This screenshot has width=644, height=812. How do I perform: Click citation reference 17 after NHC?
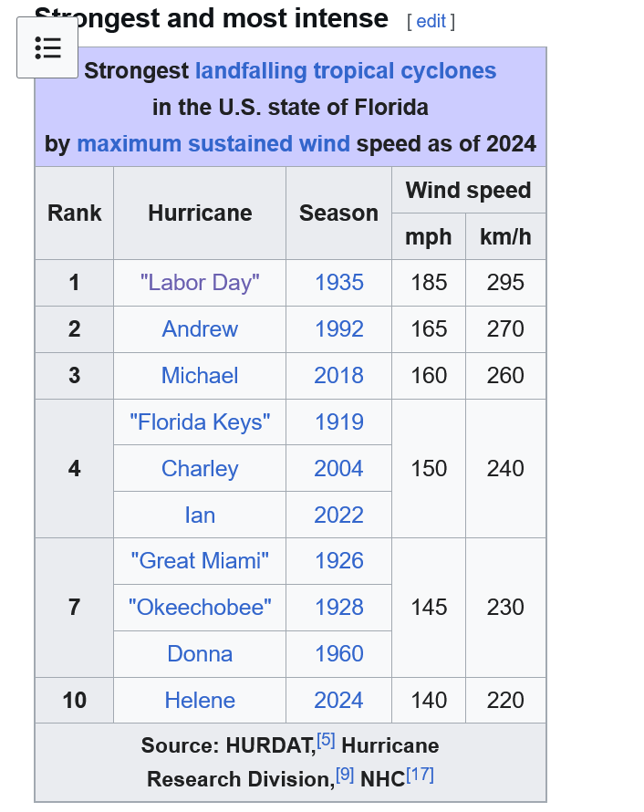click(x=420, y=775)
